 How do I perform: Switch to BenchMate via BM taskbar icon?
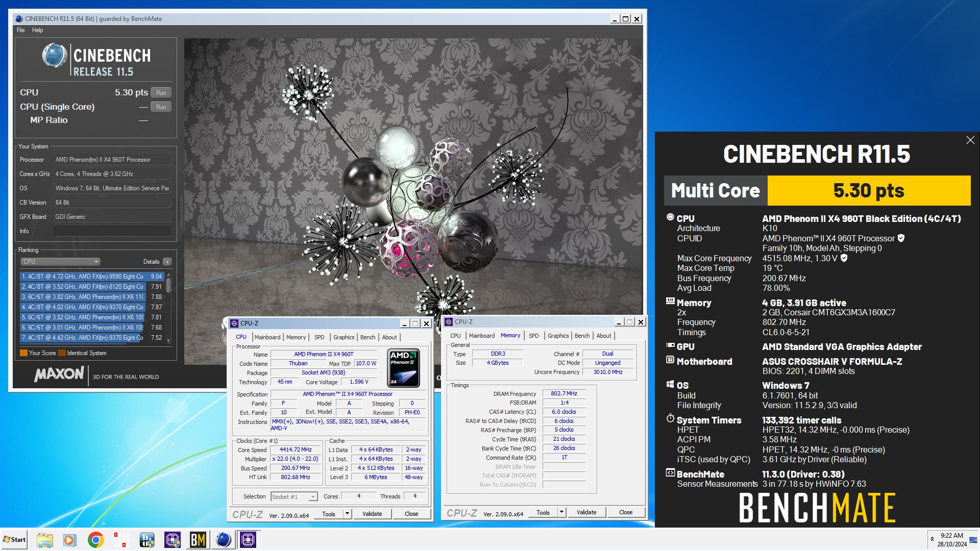pos(198,540)
